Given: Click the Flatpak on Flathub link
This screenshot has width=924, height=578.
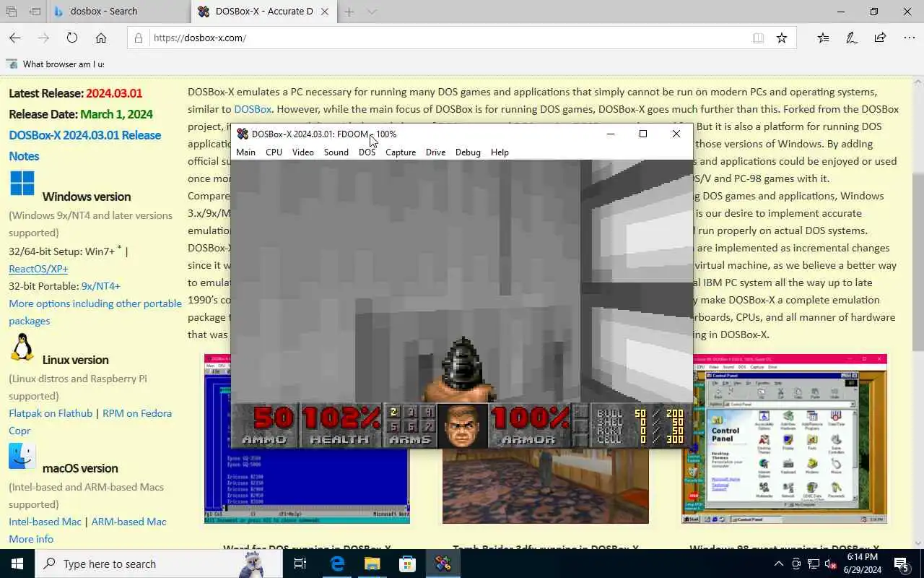Looking at the screenshot, I should [51, 413].
